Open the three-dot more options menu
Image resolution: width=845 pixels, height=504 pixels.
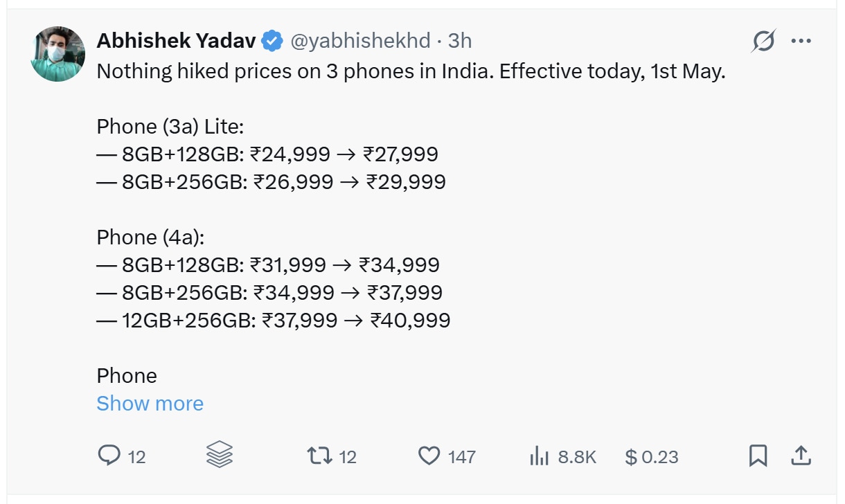[801, 42]
